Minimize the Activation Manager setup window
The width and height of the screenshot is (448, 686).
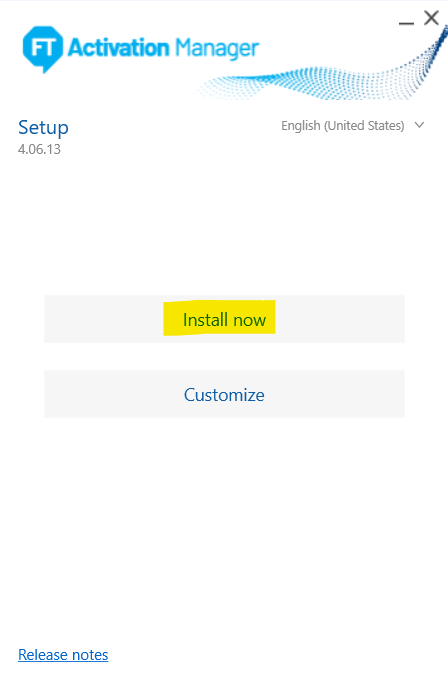(406, 22)
